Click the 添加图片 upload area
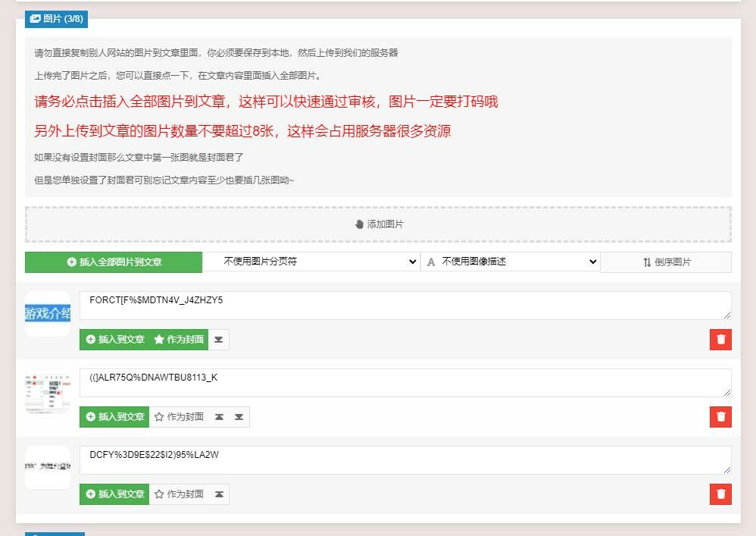This screenshot has width=756, height=536. (x=378, y=224)
